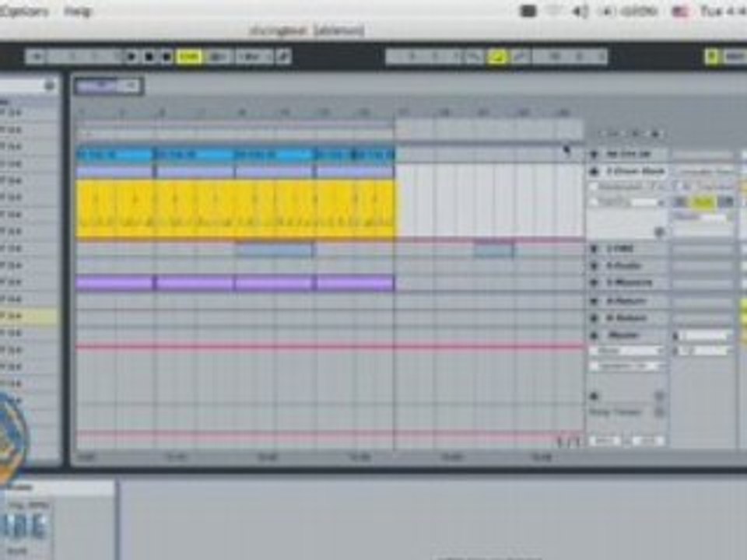The height and width of the screenshot is (560, 747).
Task: Select the large yellow Drum Rack clip
Action: [235, 208]
